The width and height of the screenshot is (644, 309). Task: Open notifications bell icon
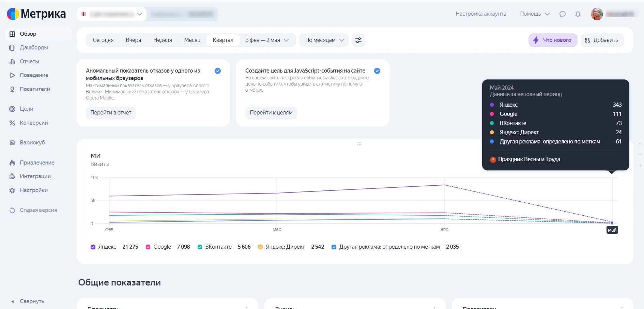pos(578,14)
